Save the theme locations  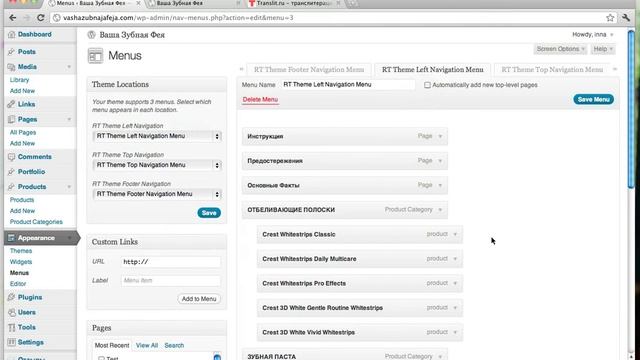[x=209, y=213]
